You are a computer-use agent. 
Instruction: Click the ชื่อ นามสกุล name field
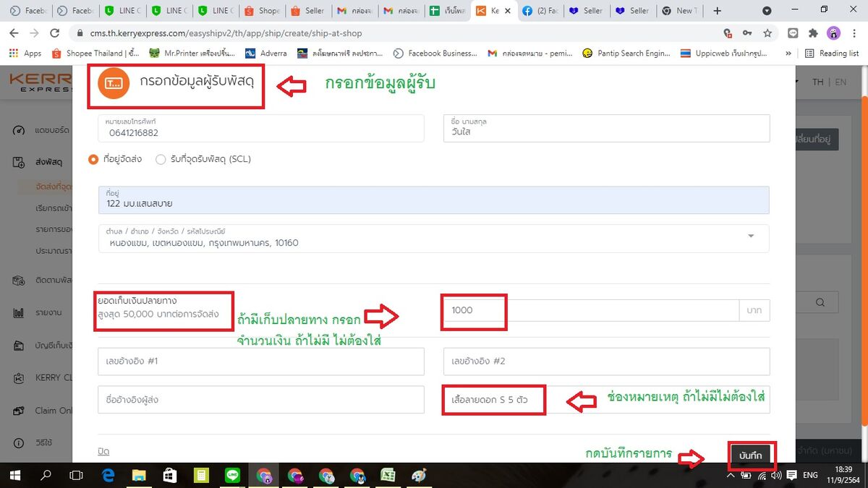(x=606, y=129)
